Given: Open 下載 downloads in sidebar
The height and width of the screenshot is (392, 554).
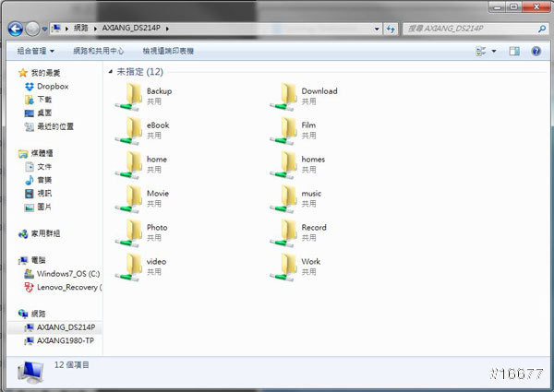Looking at the screenshot, I should pos(44,100).
